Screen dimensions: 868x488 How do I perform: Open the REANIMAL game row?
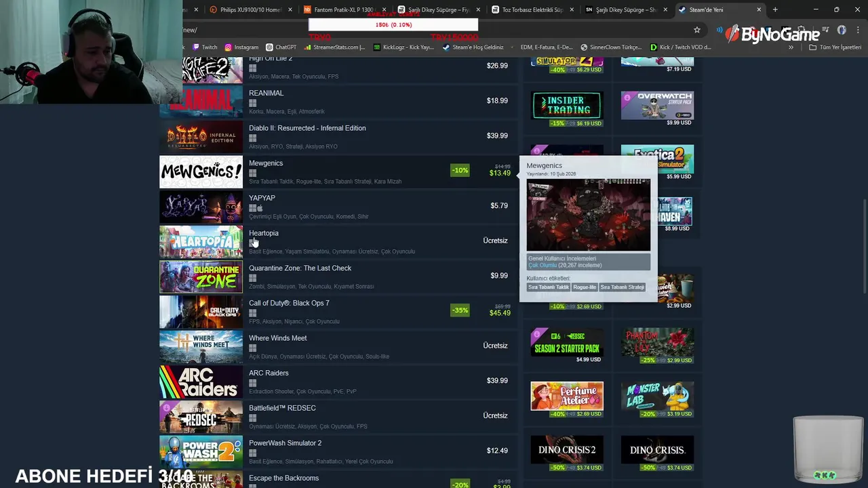coord(338,101)
